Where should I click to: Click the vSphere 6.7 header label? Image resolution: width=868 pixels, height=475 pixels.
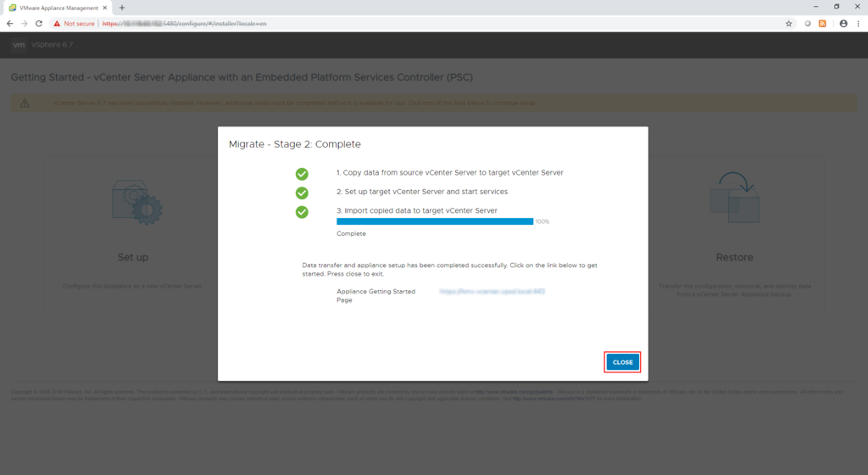point(52,45)
